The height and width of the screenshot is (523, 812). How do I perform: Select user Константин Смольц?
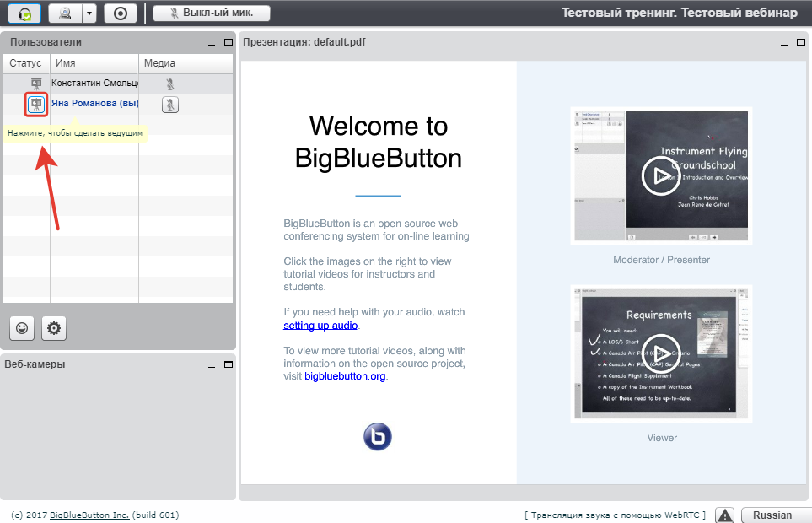click(x=94, y=83)
